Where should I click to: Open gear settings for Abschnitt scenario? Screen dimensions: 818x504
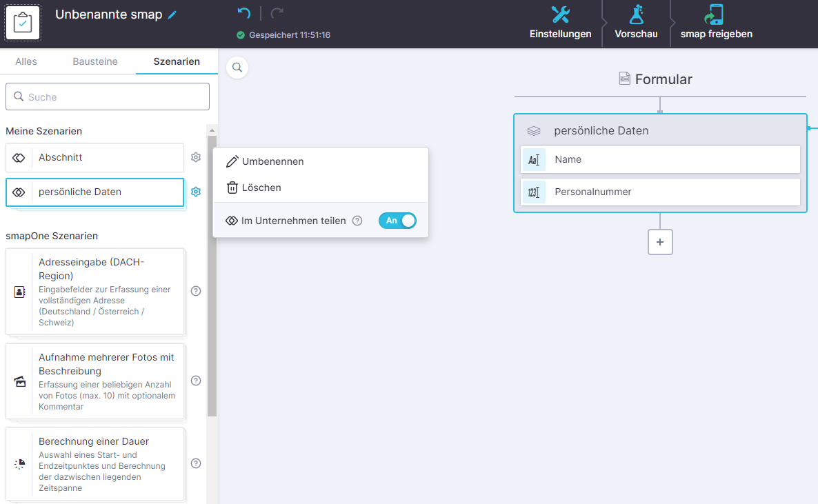[196, 157]
